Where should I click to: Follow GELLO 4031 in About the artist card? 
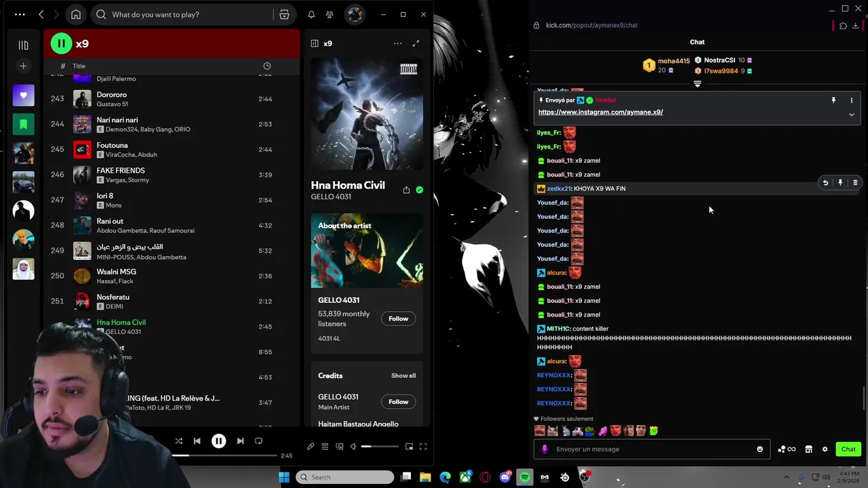(x=398, y=319)
